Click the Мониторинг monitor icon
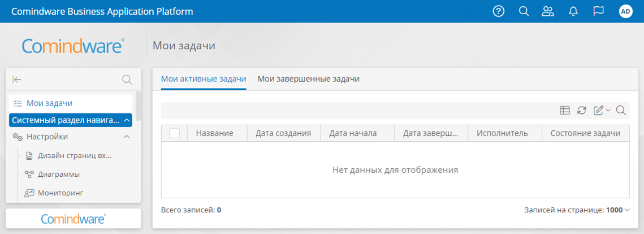Viewport: 644px width, 234px height. 29,193
